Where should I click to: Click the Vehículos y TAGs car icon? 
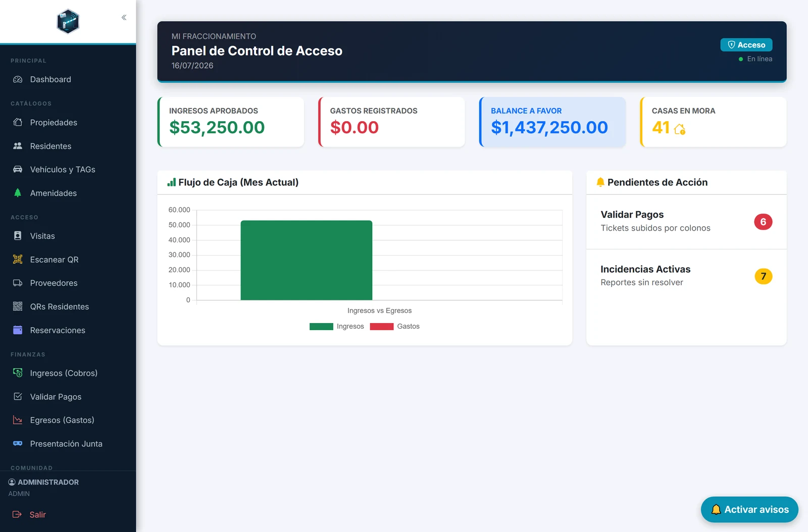coord(18,169)
